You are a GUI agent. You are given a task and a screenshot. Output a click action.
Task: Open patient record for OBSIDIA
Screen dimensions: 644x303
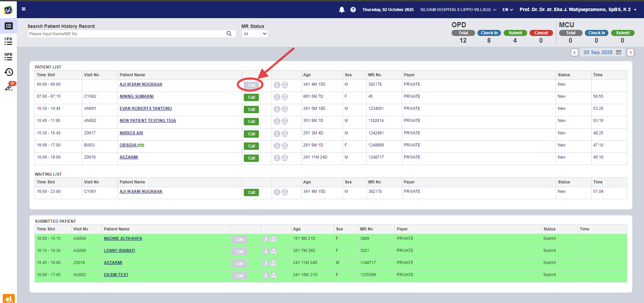[x=128, y=145]
